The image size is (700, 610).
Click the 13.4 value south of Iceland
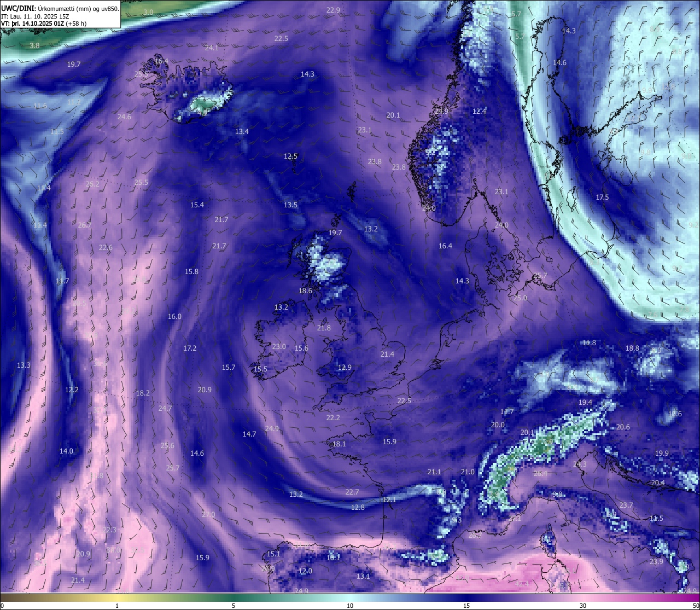(242, 131)
